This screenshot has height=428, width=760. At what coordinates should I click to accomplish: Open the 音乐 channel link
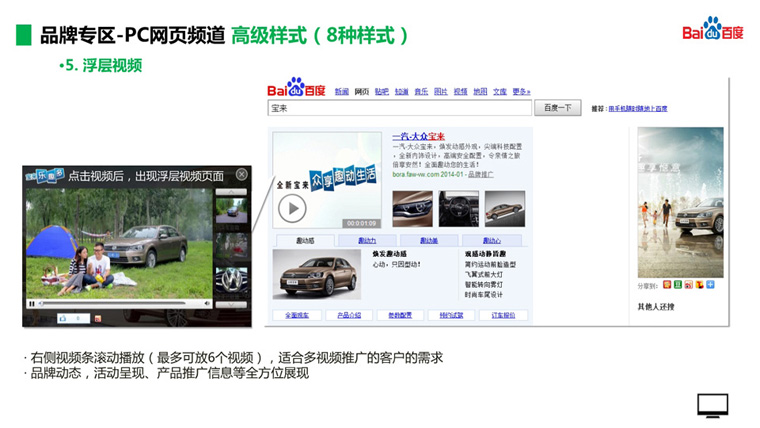(x=421, y=91)
